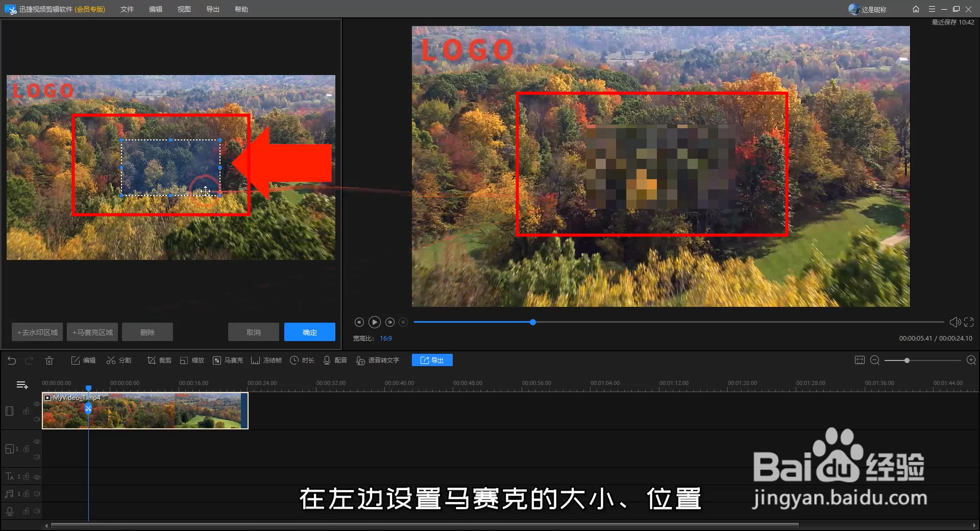Viewport: 980px width, 531px height.
Task: Select the 分割 split tool
Action: point(119,360)
